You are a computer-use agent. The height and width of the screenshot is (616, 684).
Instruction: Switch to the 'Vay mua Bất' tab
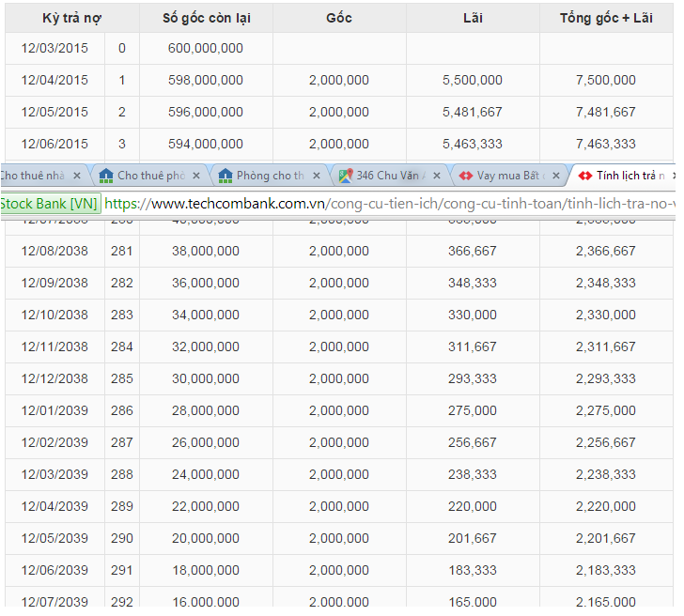[x=507, y=176]
